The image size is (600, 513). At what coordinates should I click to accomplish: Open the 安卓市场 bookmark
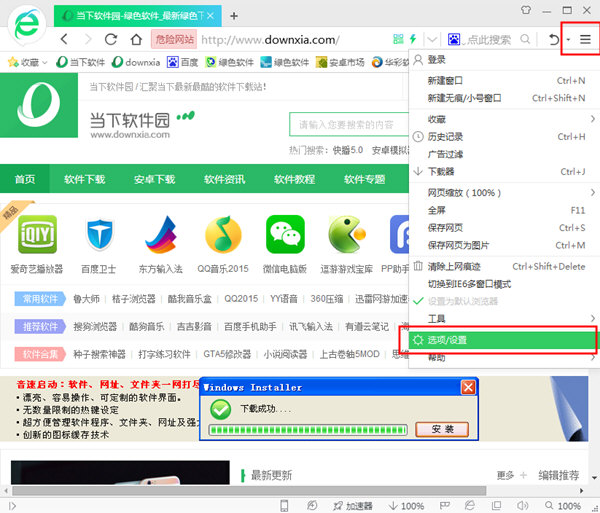pyautogui.click(x=340, y=62)
